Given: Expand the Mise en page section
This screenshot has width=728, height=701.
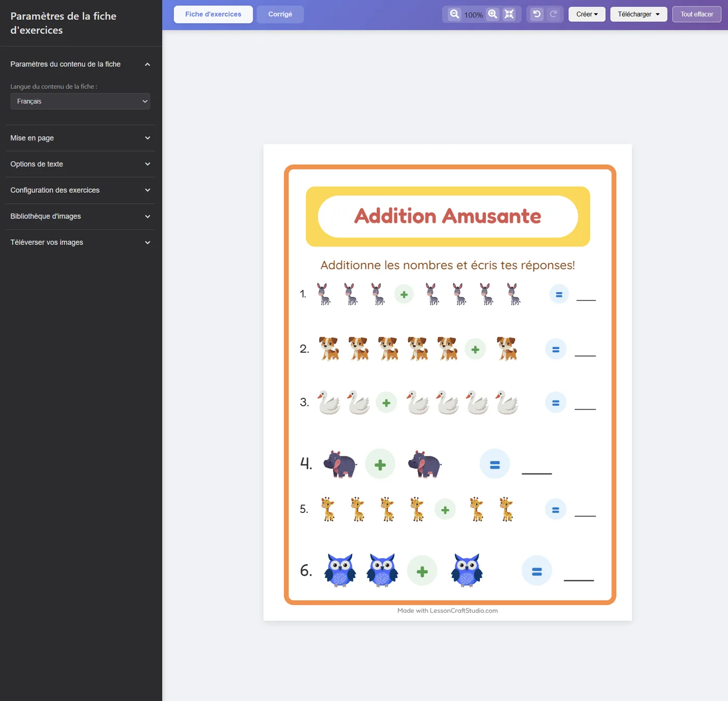Looking at the screenshot, I should coord(80,138).
